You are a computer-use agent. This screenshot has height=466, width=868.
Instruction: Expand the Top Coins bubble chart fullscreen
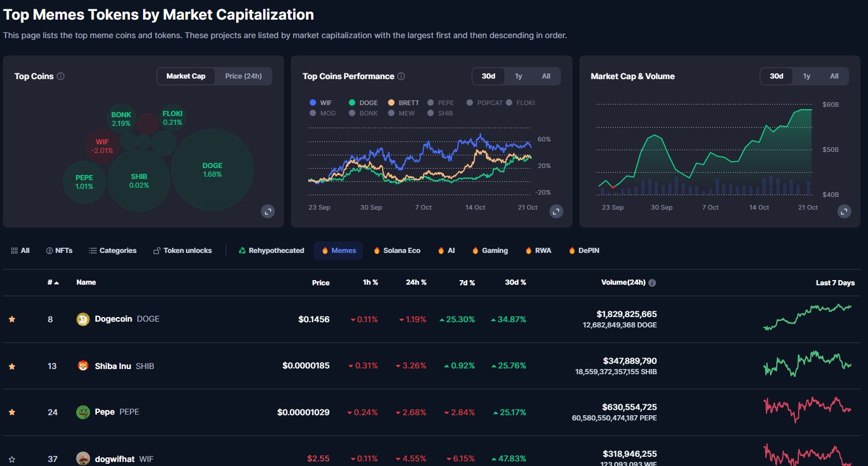click(268, 211)
